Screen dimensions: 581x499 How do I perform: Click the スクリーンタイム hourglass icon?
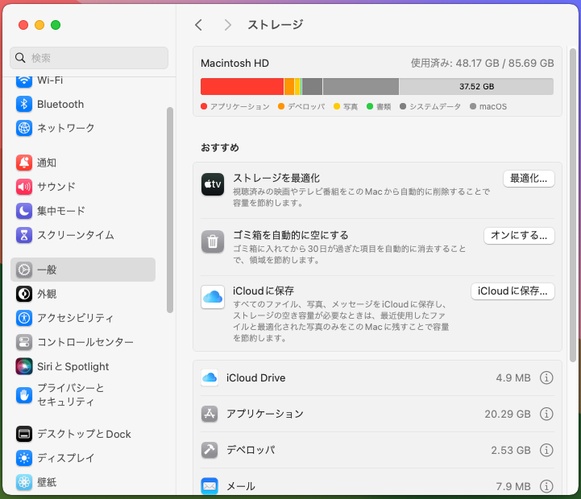tap(24, 235)
